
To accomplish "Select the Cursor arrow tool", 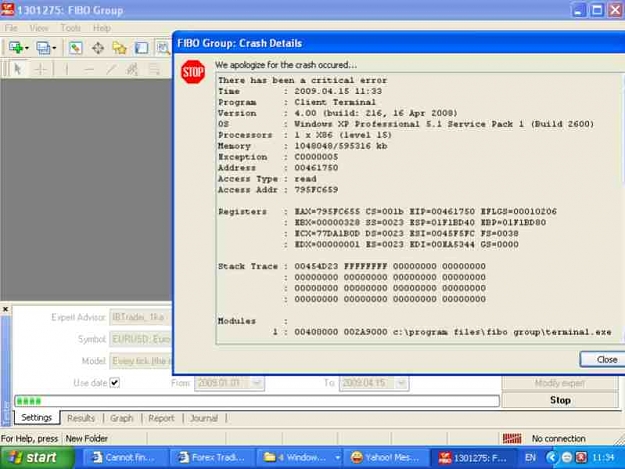I will click(18, 69).
